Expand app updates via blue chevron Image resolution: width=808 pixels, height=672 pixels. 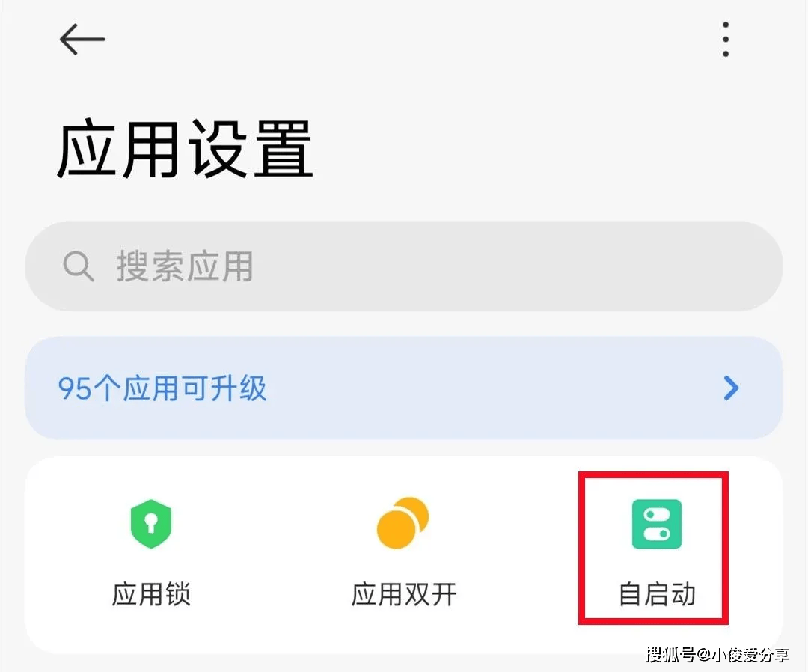[731, 388]
